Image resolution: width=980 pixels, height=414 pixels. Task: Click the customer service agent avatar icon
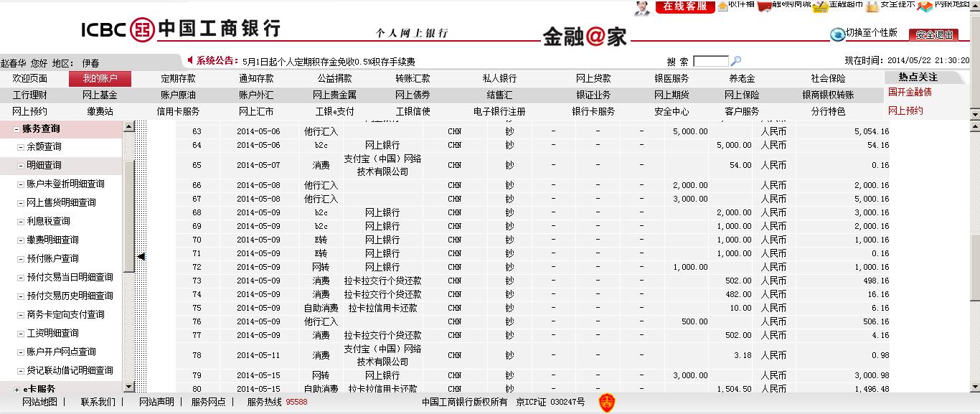(643, 7)
